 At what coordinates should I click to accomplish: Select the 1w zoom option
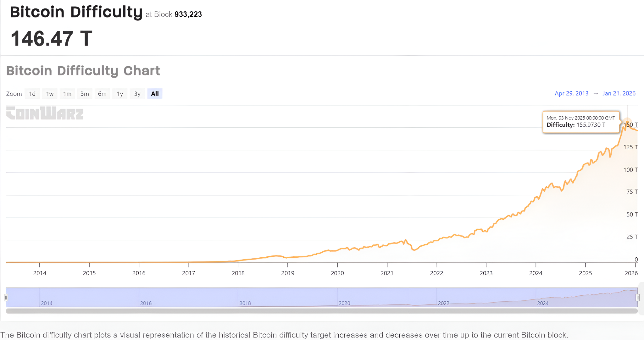pyautogui.click(x=50, y=93)
